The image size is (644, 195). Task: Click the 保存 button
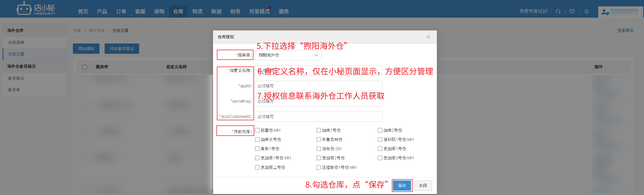[402, 186]
